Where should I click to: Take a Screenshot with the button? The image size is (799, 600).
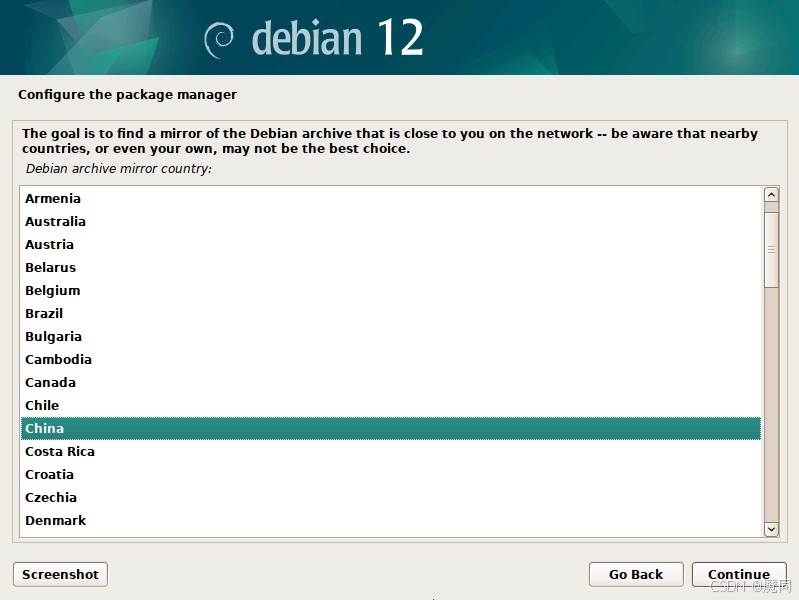(x=60, y=575)
